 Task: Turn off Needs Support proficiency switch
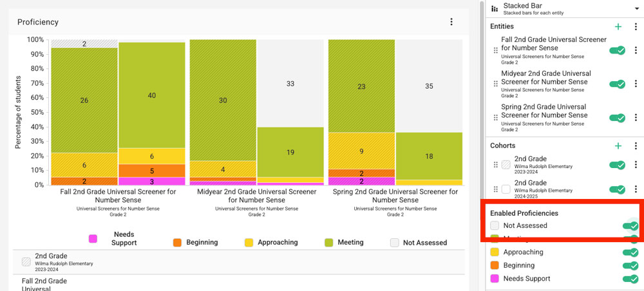coord(630,279)
